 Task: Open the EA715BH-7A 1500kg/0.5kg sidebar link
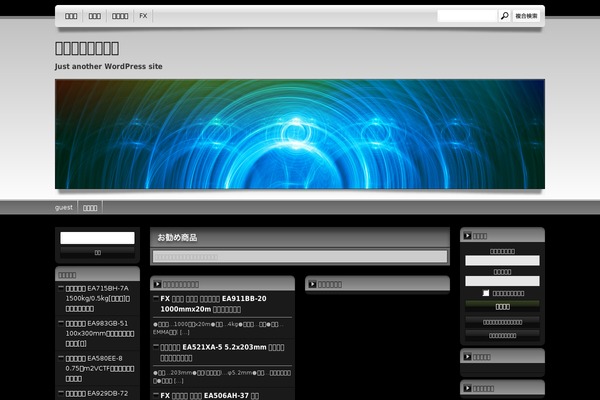pyautogui.click(x=98, y=298)
